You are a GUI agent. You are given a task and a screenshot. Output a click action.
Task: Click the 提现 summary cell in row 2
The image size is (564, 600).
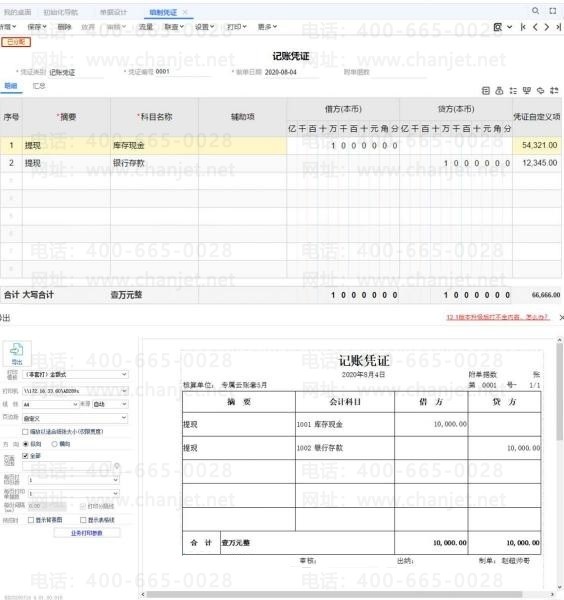click(x=67, y=163)
